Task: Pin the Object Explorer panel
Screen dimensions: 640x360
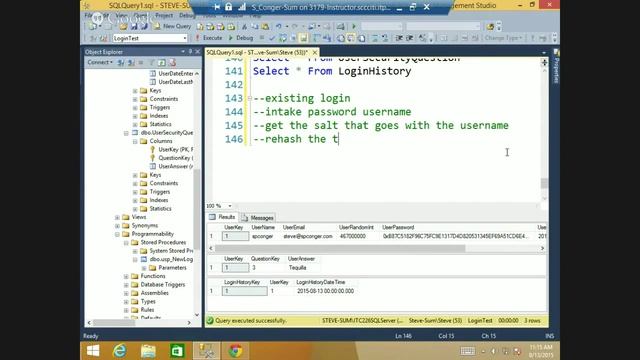Action: coord(190,51)
